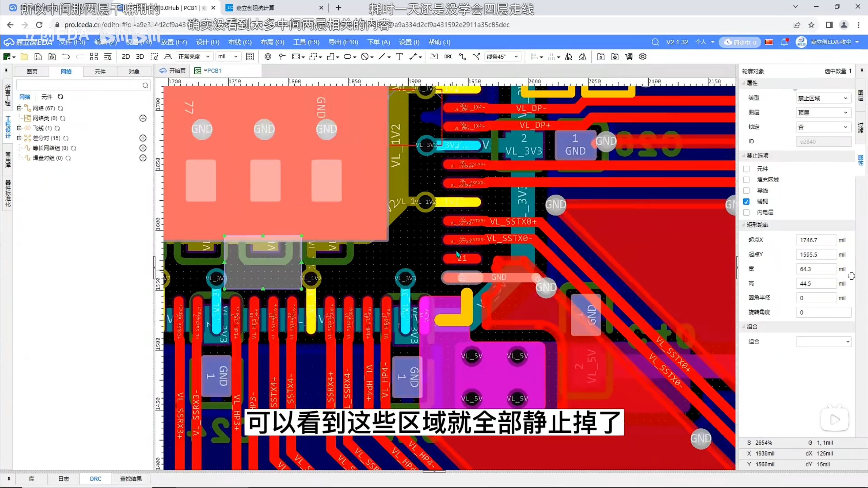
Task: Switch to 3D view mode
Action: (140, 57)
